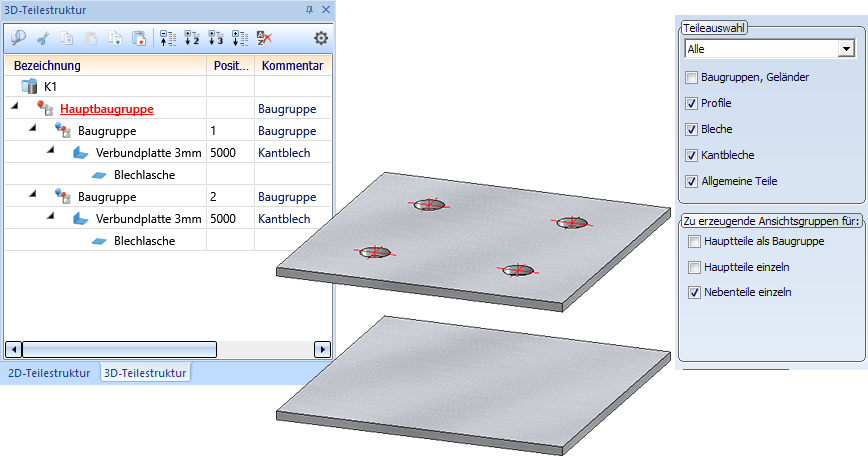The image size is (868, 456).
Task: Click the horizontal scrollbar thumb
Action: click(119, 350)
